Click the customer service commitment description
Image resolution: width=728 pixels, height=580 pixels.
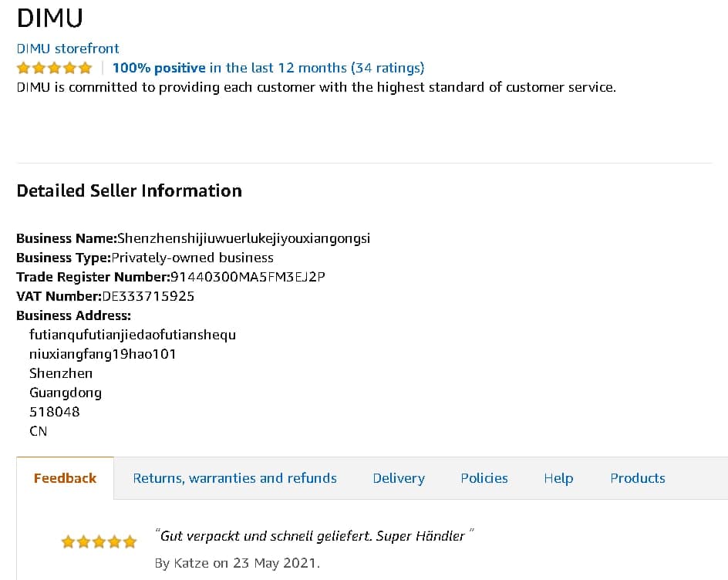[315, 87]
